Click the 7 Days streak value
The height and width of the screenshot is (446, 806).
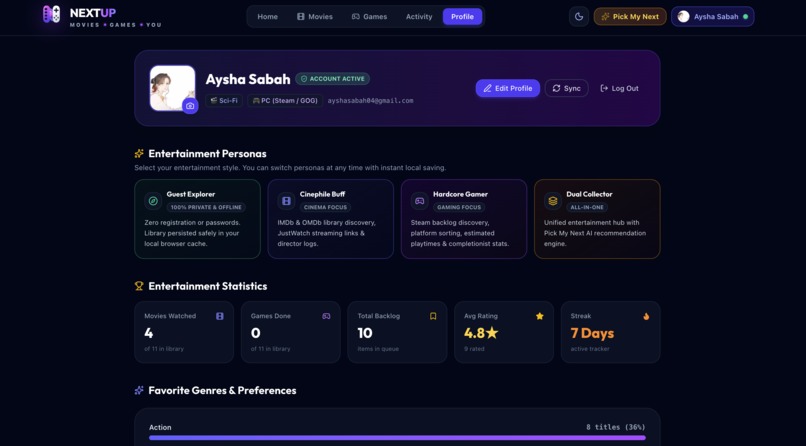[x=592, y=333]
